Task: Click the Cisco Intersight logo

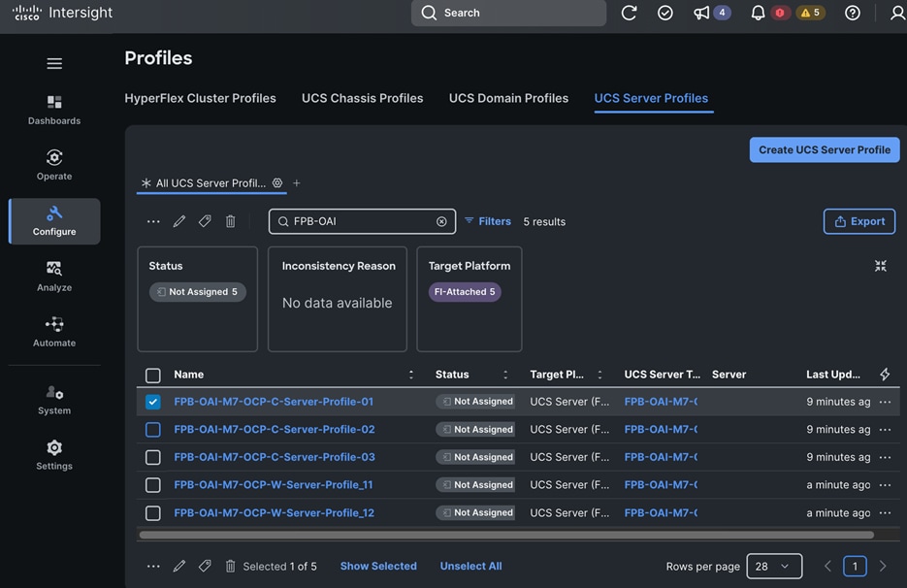Action: pos(62,13)
